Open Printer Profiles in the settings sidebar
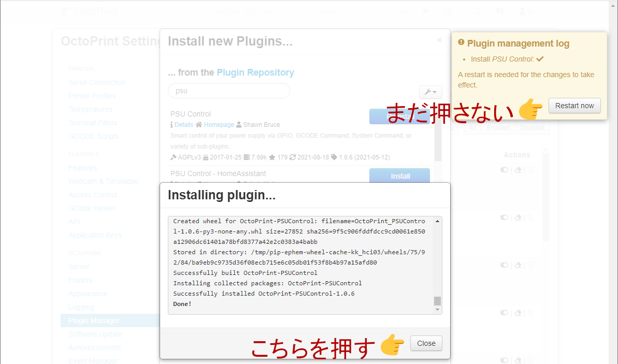The height and width of the screenshot is (364, 618). coord(92,96)
